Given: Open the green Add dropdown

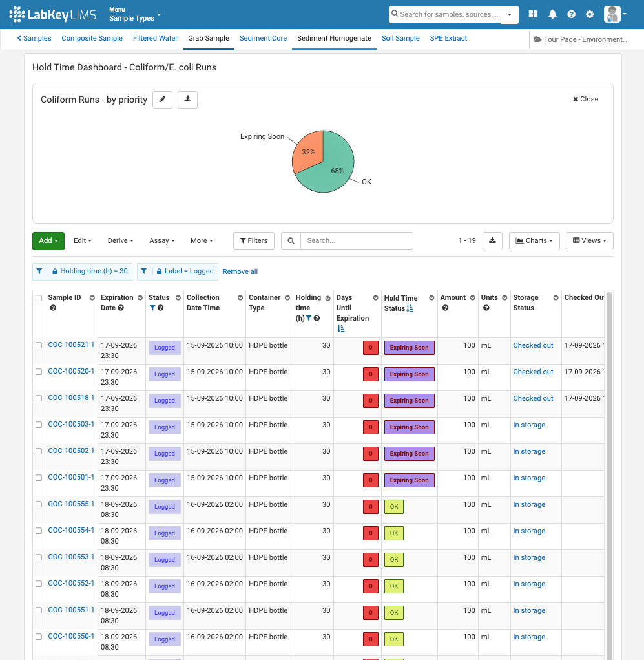Looking at the screenshot, I should (48, 240).
